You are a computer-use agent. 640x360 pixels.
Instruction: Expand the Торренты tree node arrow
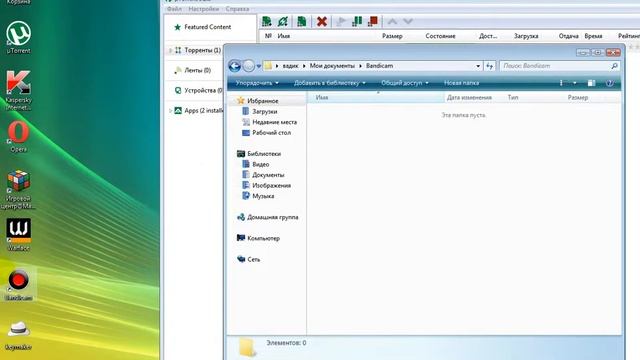170,50
